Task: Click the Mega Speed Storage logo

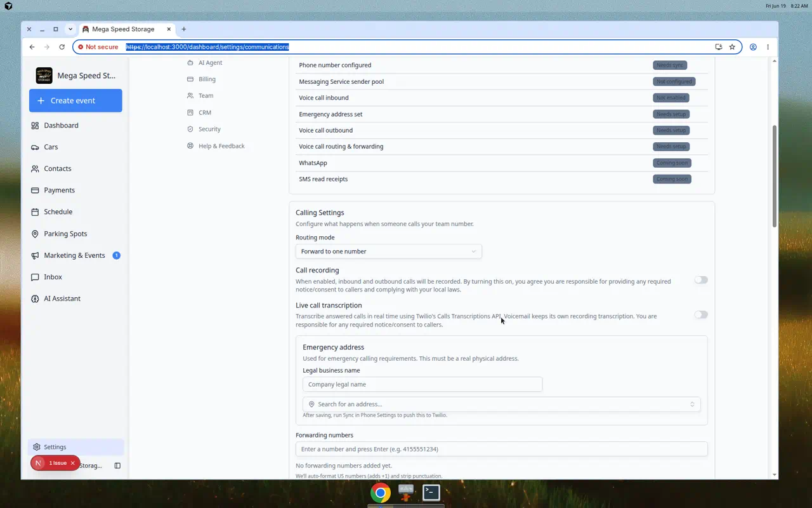Action: click(44, 76)
